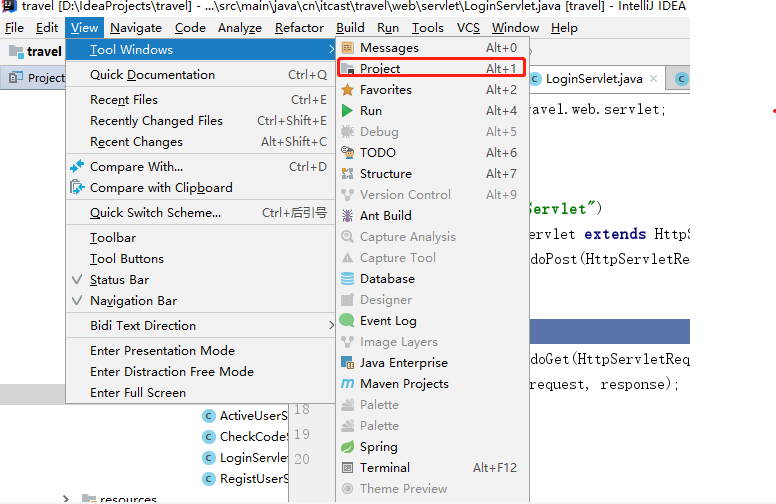Select Recent Changes
Screen dimensions: 776x504
click(200, 142)
